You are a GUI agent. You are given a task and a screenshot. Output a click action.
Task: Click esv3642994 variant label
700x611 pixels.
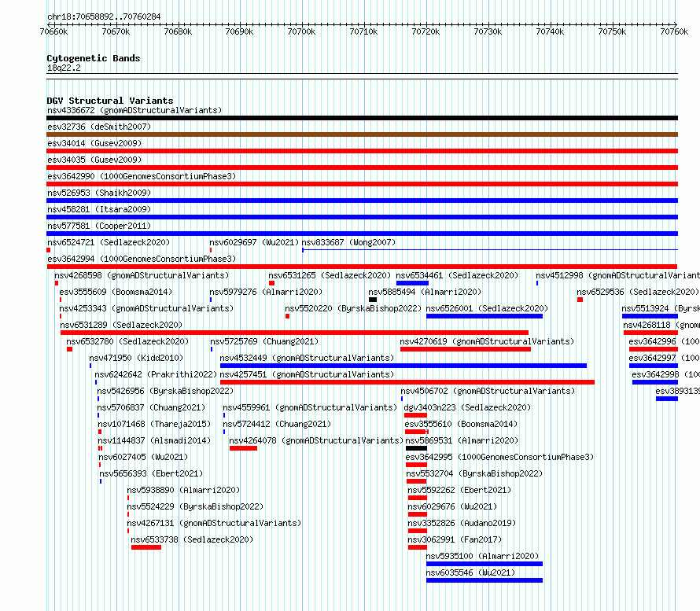click(x=142, y=259)
